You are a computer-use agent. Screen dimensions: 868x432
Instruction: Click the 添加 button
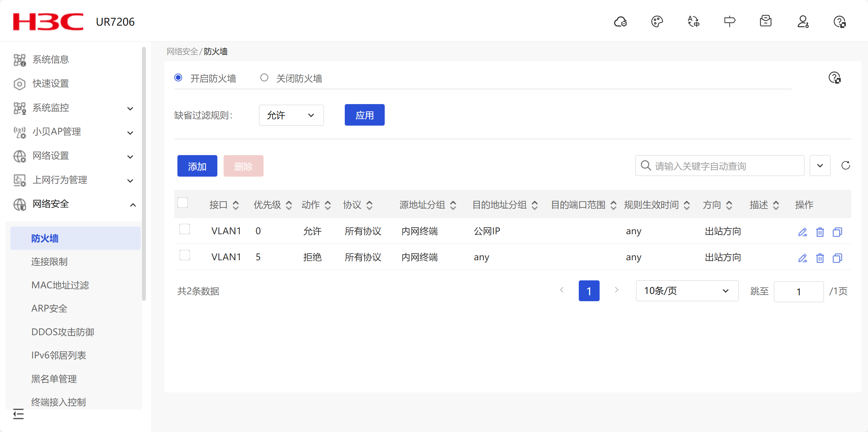point(197,166)
